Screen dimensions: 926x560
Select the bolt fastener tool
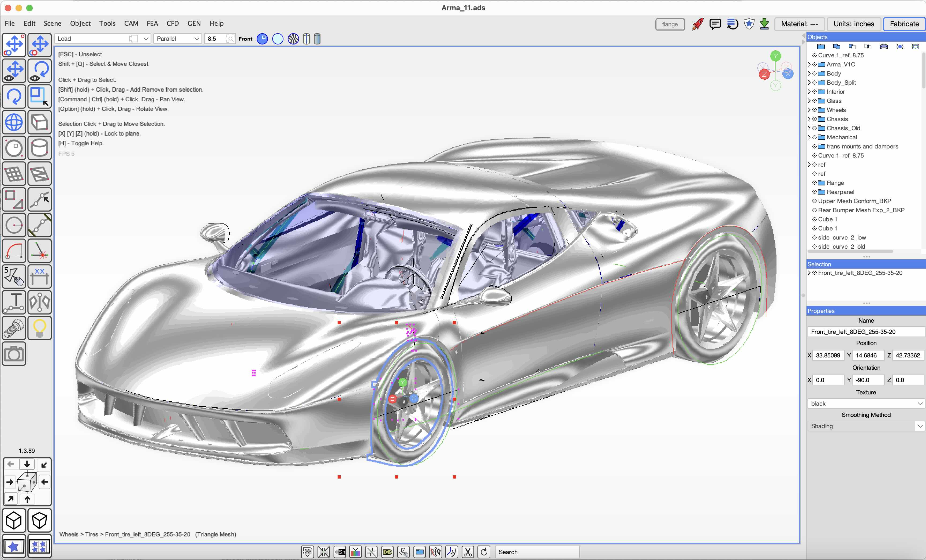coord(14,328)
